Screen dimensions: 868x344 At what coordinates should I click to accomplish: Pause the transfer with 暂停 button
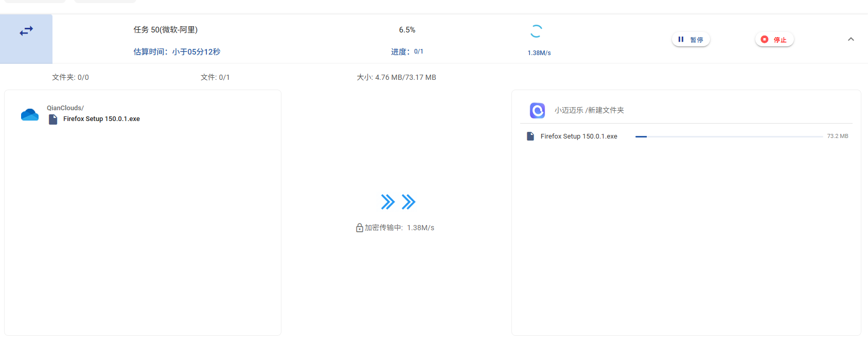[690, 40]
